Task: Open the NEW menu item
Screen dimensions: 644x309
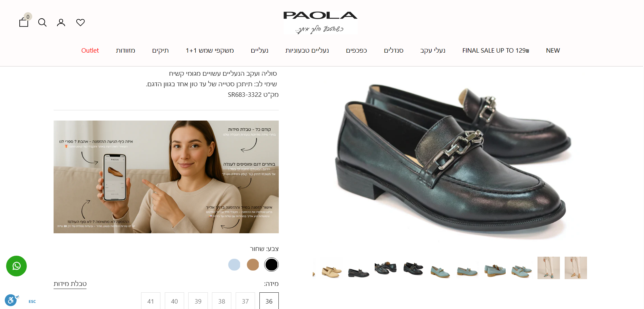Action: click(553, 50)
